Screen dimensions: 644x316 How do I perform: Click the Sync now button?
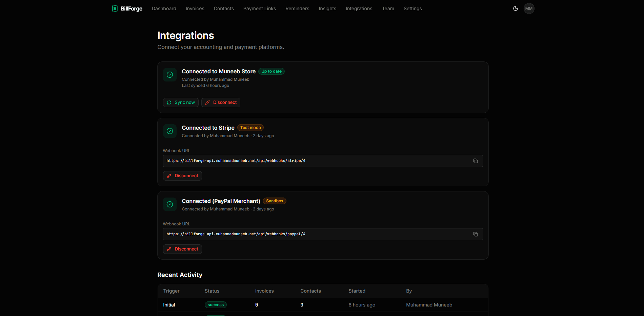coord(181,103)
